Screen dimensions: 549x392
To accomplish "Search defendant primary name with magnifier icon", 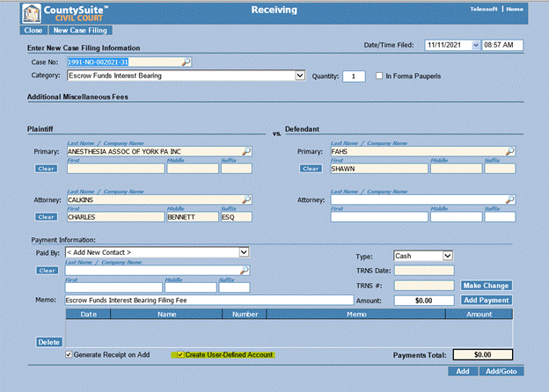I will coord(510,151).
